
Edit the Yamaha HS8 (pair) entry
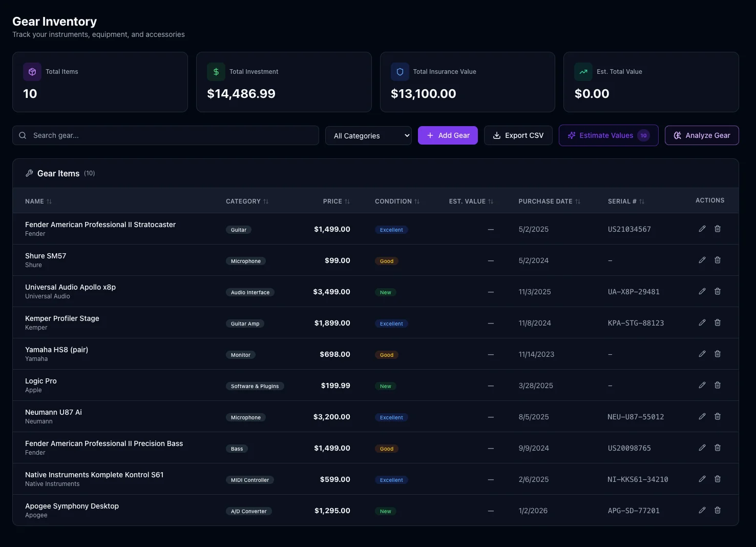702,354
